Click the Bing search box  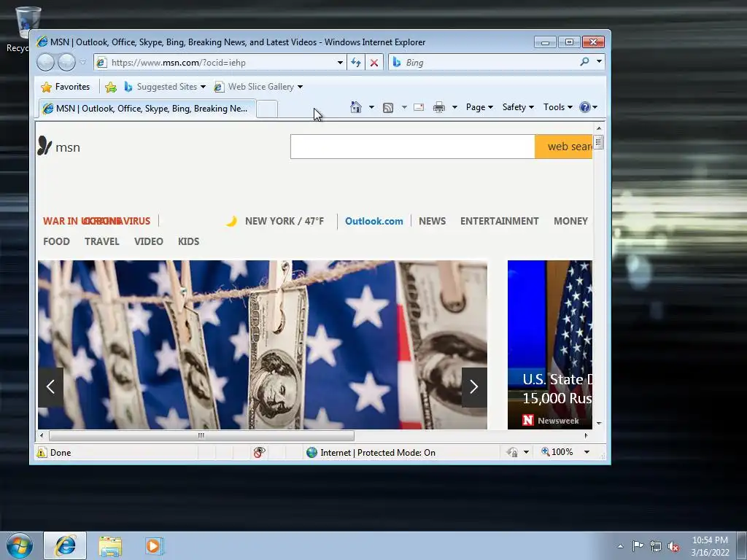[x=482, y=63]
